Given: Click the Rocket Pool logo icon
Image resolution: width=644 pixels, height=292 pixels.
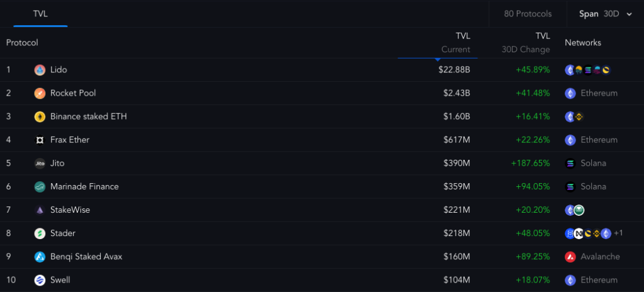Looking at the screenshot, I should coord(40,93).
